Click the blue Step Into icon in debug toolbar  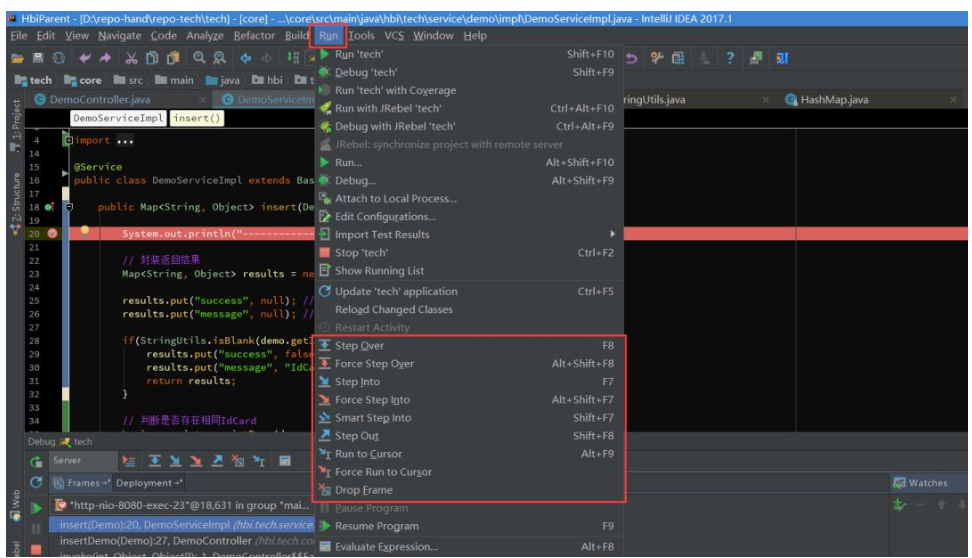click(x=175, y=461)
